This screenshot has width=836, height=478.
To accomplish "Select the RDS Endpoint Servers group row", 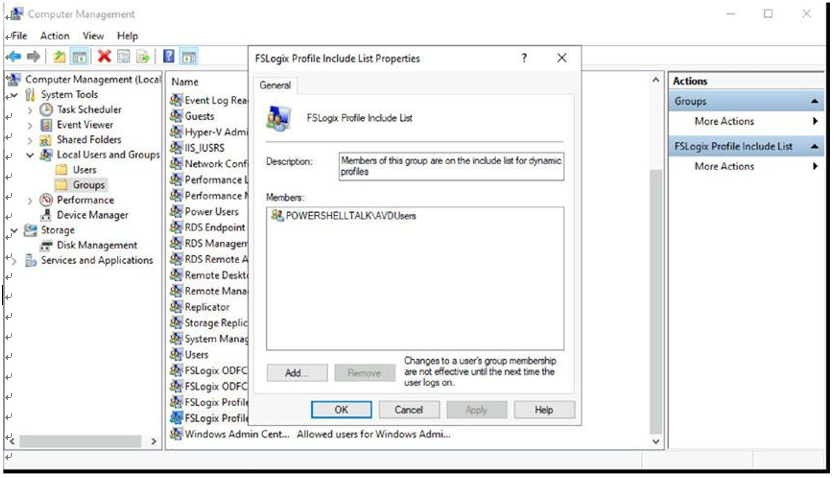I will 209,227.
